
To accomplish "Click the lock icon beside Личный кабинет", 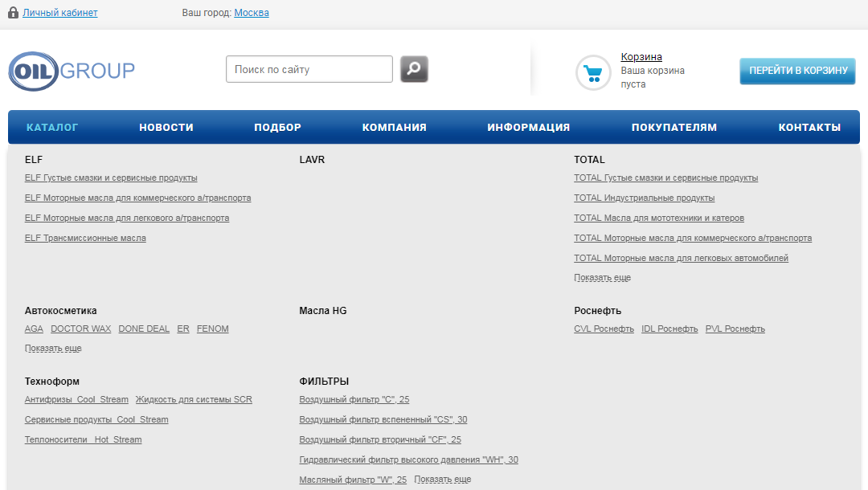I will (14, 12).
